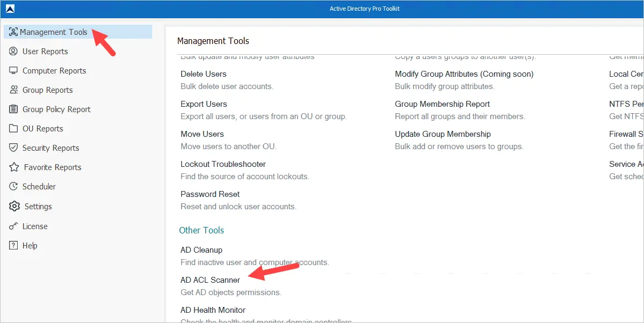Open the AD ACL Scanner
The width and height of the screenshot is (644, 323).
pyautogui.click(x=210, y=280)
